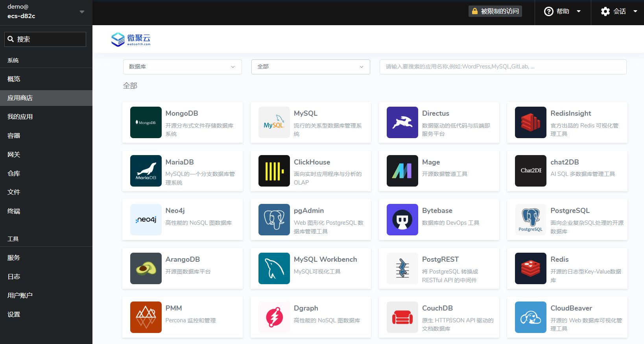Image resolution: width=644 pixels, height=344 pixels.
Task: Select the Mage app icon
Action: click(402, 171)
